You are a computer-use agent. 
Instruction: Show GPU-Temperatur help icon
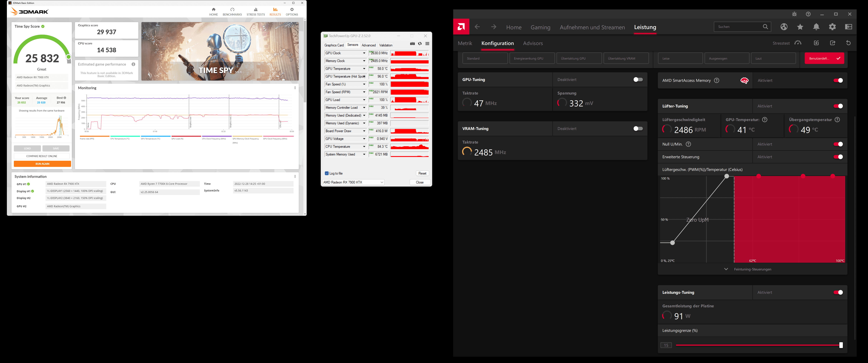pos(765,120)
